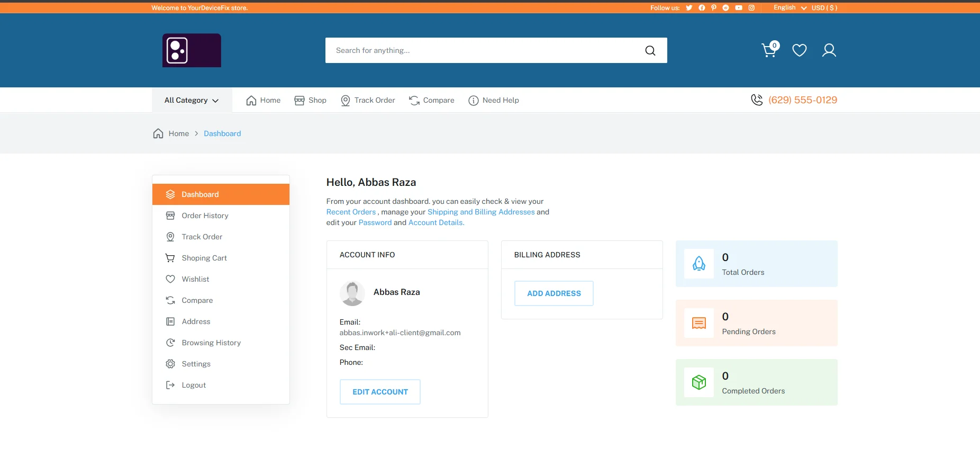Click the ADD ADDRESS button
Viewport: 980px width, 466px height.
(x=553, y=293)
